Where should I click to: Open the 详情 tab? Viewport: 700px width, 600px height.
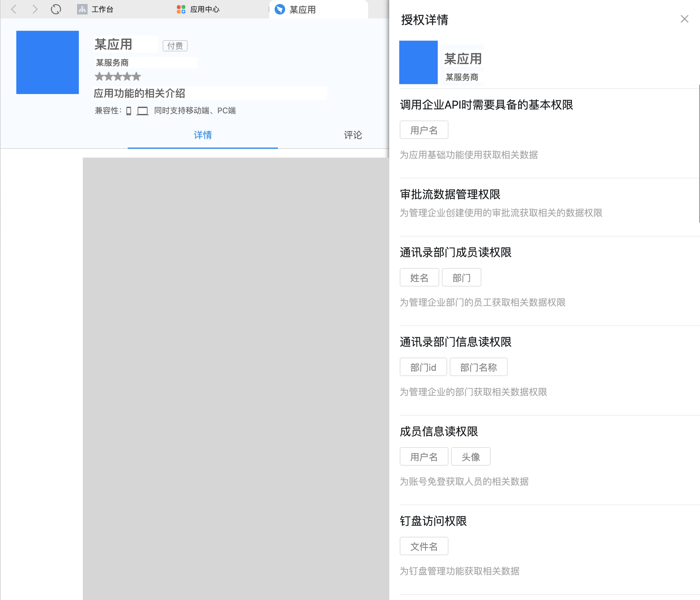[x=203, y=135]
